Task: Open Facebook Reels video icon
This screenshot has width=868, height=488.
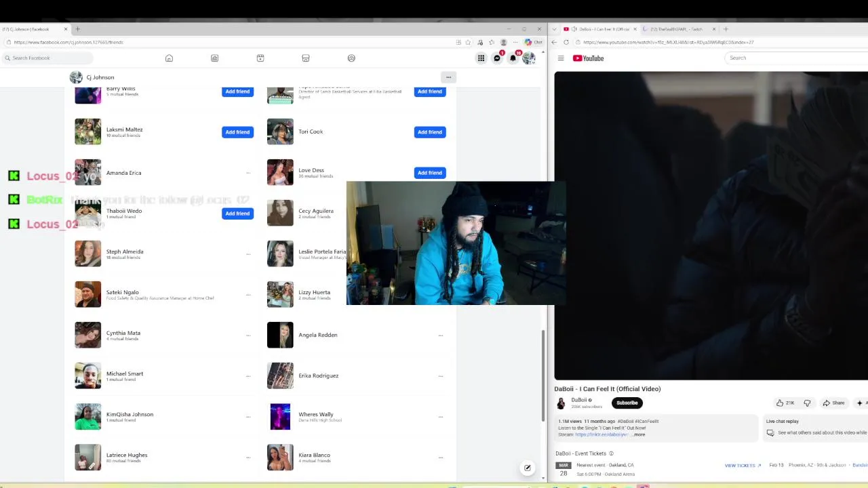Action: tap(260, 58)
